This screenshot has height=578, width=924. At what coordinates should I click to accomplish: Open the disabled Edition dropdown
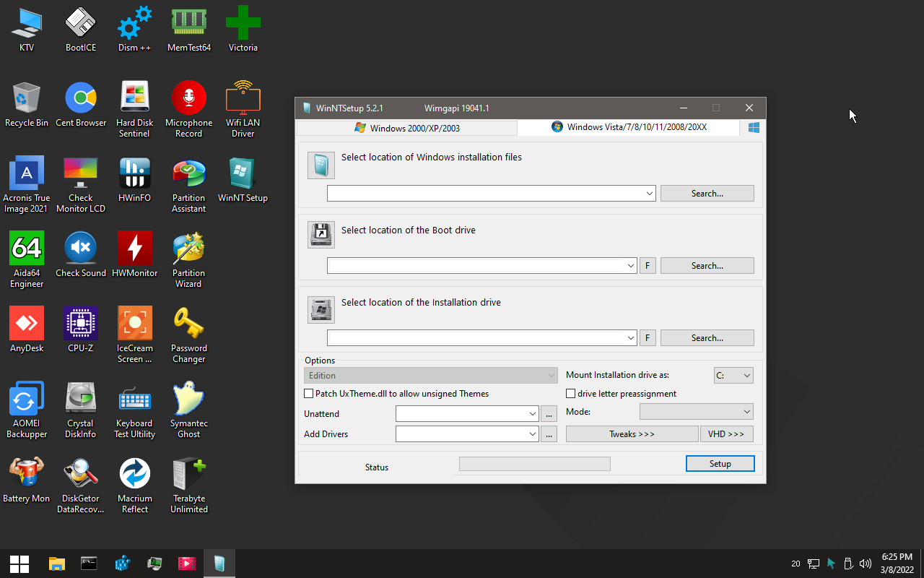431,376
